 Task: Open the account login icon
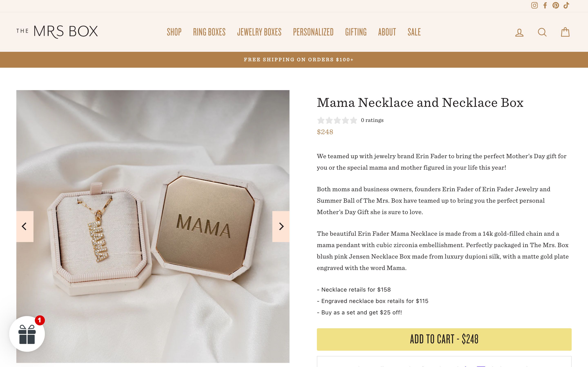tap(519, 32)
